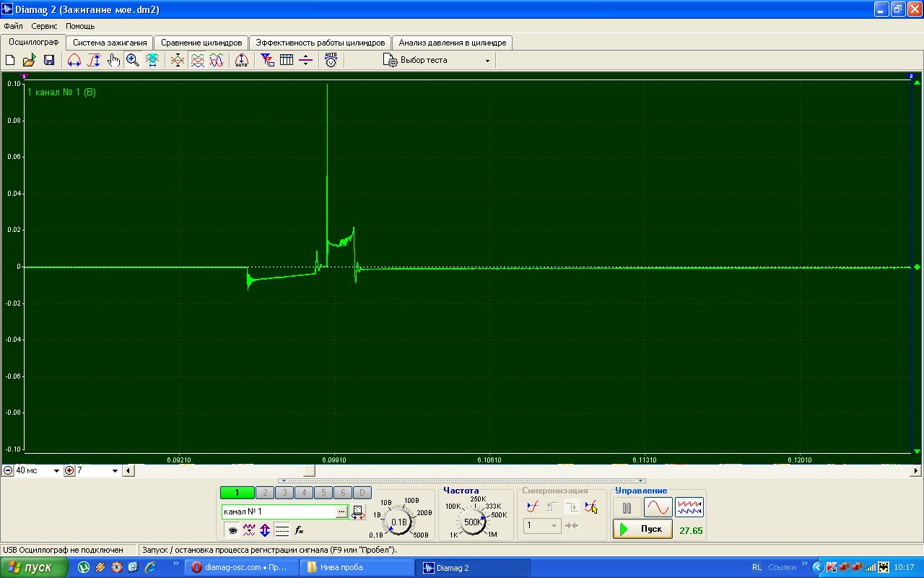
Task: Open the Эффективность работы цилиндров tab
Action: pyautogui.click(x=321, y=43)
